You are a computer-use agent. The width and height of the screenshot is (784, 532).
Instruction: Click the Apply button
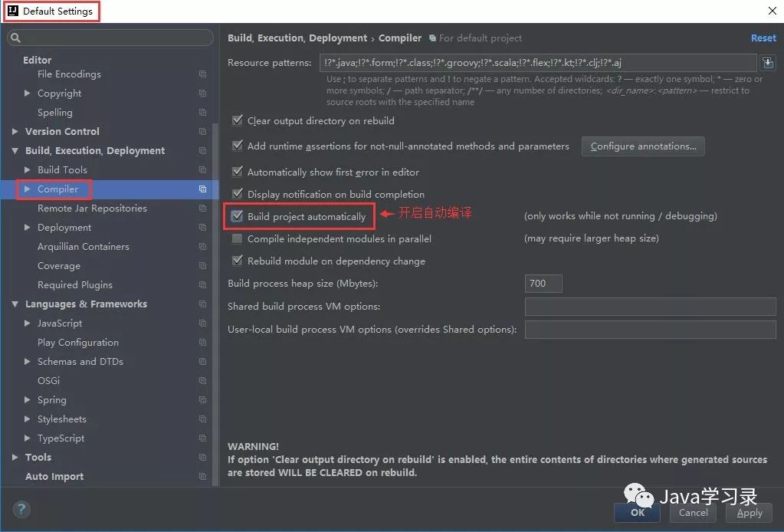click(x=749, y=513)
